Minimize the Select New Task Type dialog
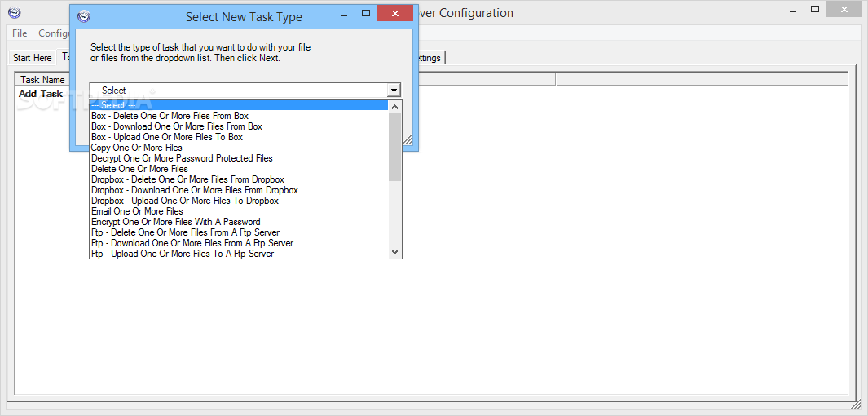Screen dimensions: 868x416 [x=344, y=13]
